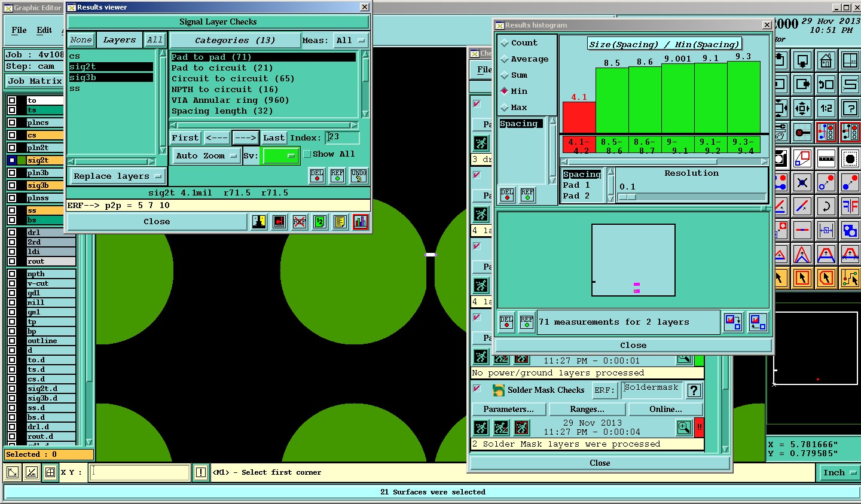861x504 pixels.
Task: Click the rotate arrow icon in toolbar
Action: coord(826,206)
